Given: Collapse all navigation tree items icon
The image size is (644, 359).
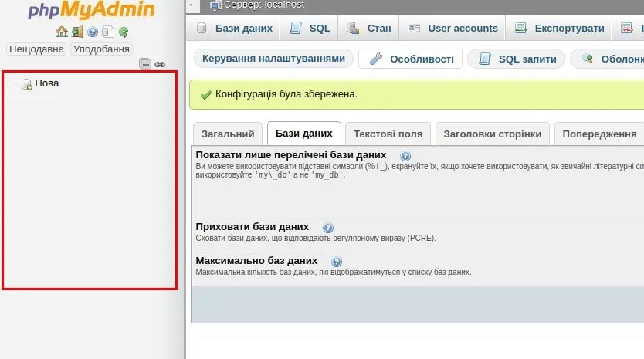Looking at the screenshot, I should (x=145, y=64).
